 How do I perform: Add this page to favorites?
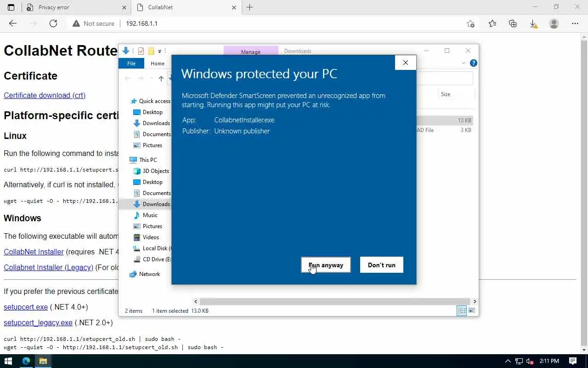click(x=470, y=23)
